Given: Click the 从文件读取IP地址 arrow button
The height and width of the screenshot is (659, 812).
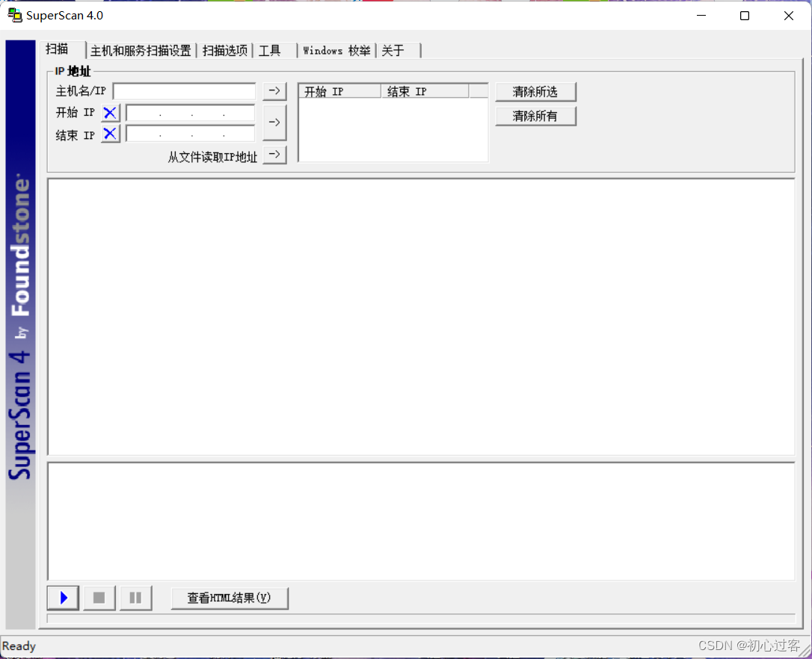Looking at the screenshot, I should tap(274, 155).
